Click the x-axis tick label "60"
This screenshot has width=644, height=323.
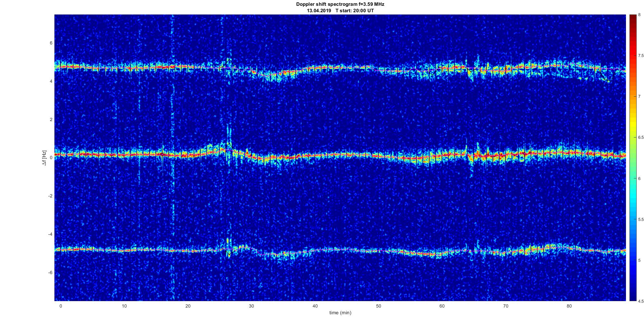tap(442, 306)
